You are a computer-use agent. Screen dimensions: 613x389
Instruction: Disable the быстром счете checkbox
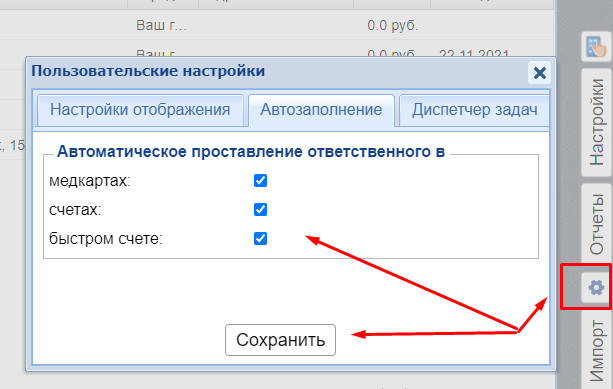pos(260,238)
